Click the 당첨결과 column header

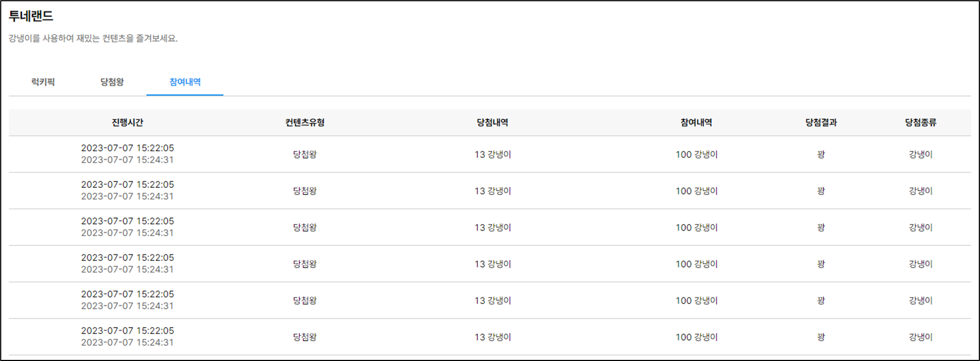(x=821, y=123)
